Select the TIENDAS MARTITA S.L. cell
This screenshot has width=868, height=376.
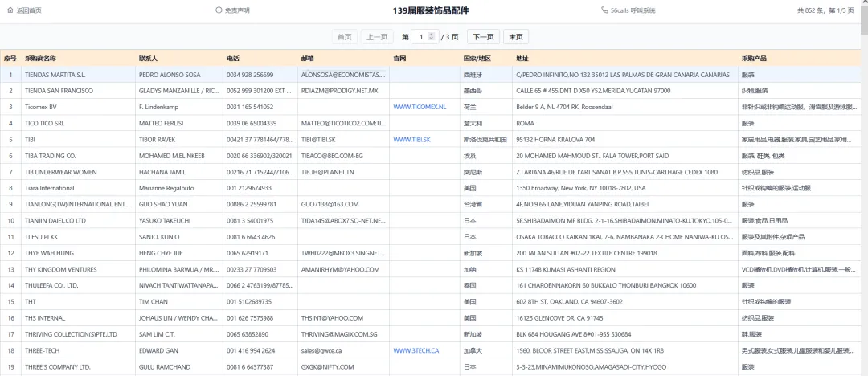(x=77, y=74)
